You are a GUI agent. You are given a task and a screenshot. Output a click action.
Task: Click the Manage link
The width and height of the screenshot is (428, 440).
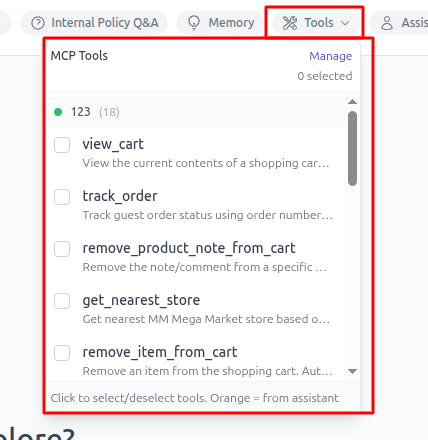(x=330, y=56)
